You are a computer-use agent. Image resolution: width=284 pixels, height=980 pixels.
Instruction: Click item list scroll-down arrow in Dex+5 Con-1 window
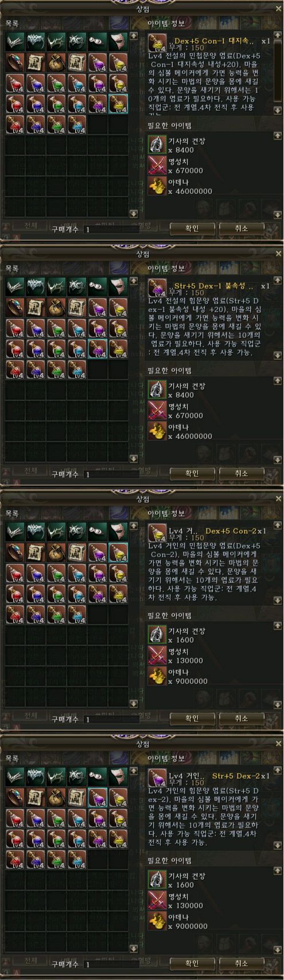[134, 213]
